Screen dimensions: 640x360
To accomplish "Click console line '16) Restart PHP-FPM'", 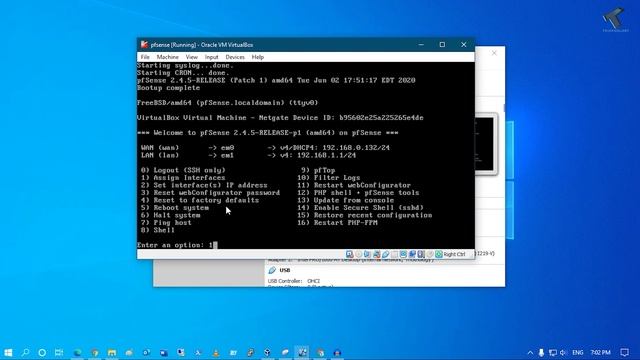I will tap(337, 222).
